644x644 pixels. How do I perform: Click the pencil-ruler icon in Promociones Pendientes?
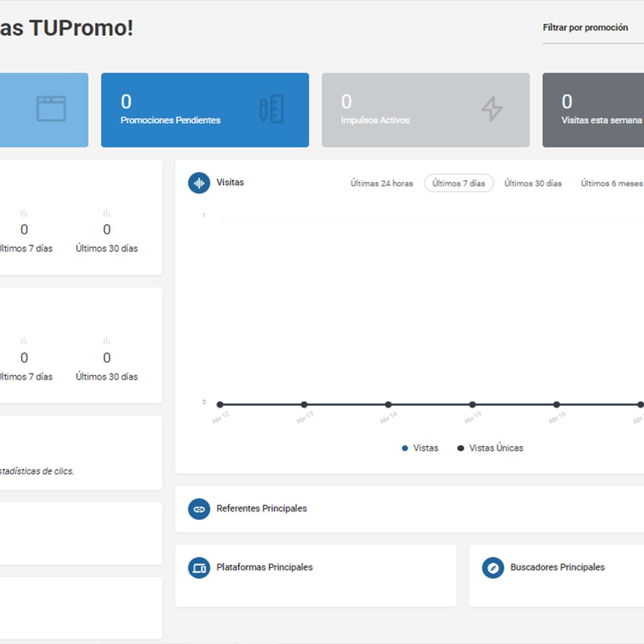point(271,109)
